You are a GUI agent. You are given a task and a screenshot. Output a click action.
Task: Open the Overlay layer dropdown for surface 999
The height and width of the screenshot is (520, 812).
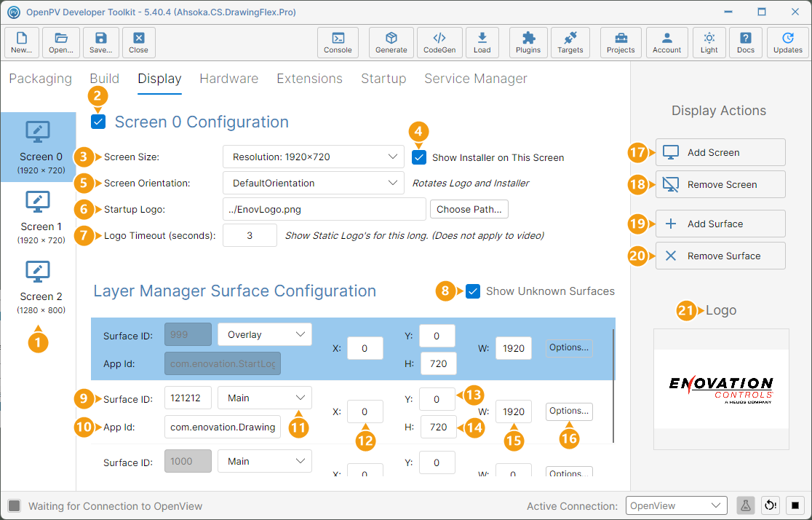[x=265, y=334]
